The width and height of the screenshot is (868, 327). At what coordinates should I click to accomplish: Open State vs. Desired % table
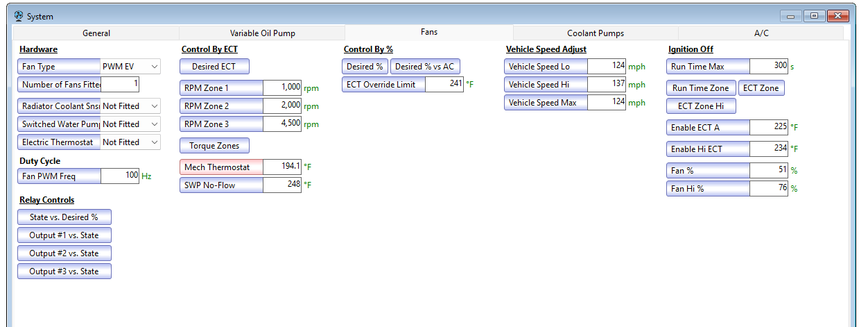[64, 217]
